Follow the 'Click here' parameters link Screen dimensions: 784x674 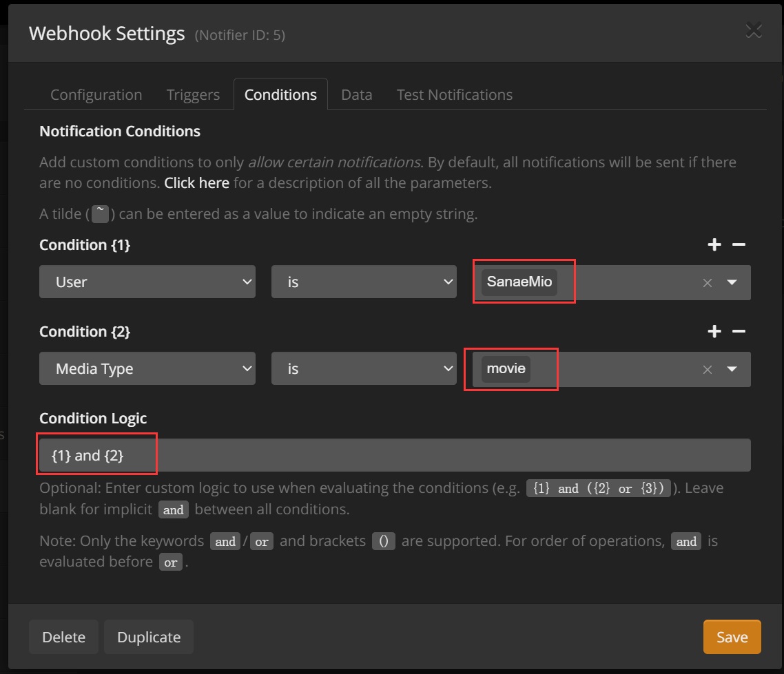pyautogui.click(x=196, y=183)
